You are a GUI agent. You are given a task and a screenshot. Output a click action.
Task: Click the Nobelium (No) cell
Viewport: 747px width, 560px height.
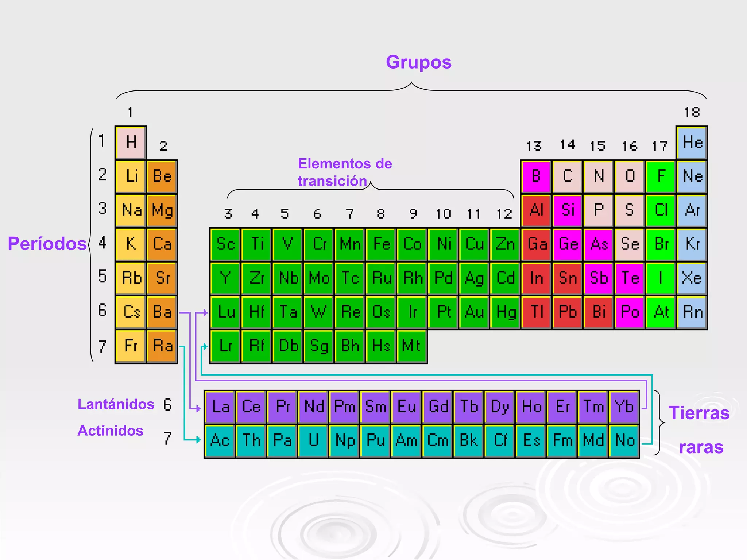tap(624, 441)
